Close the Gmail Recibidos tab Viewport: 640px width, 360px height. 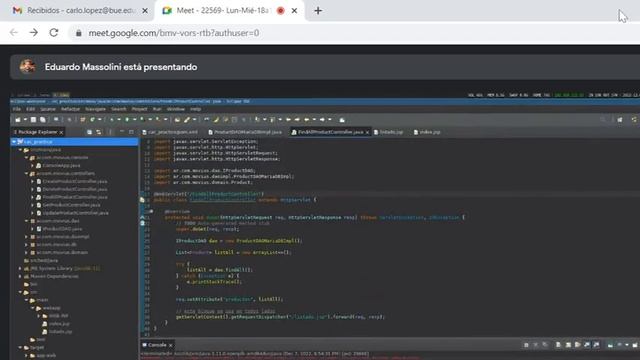pos(145,11)
